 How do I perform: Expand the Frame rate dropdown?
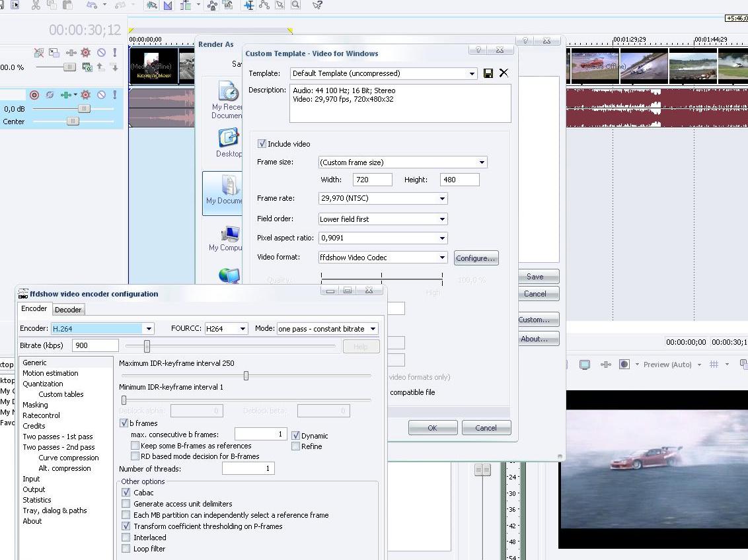[442, 199]
